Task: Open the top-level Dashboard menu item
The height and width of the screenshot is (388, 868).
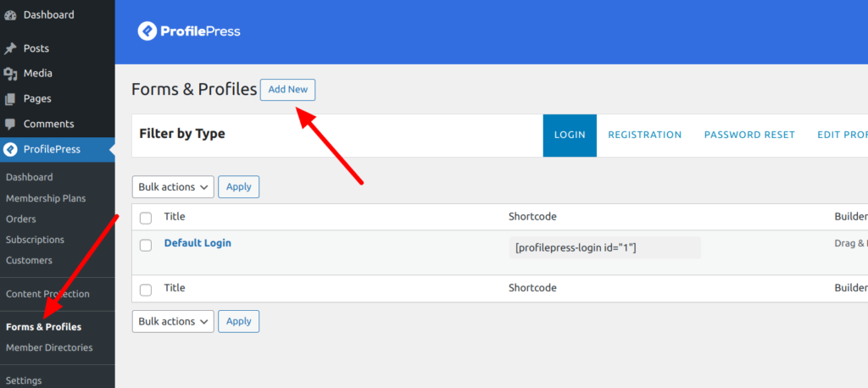Action: point(48,15)
